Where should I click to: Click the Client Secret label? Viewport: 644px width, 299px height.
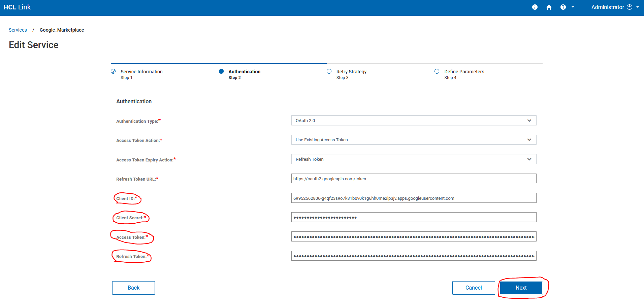[x=131, y=218]
